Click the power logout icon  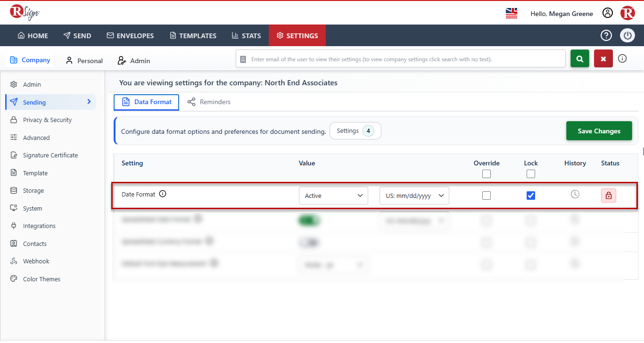(627, 35)
